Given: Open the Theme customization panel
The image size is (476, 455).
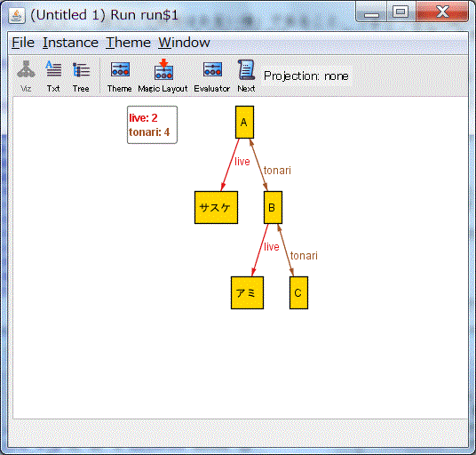Looking at the screenshot, I should click(120, 76).
